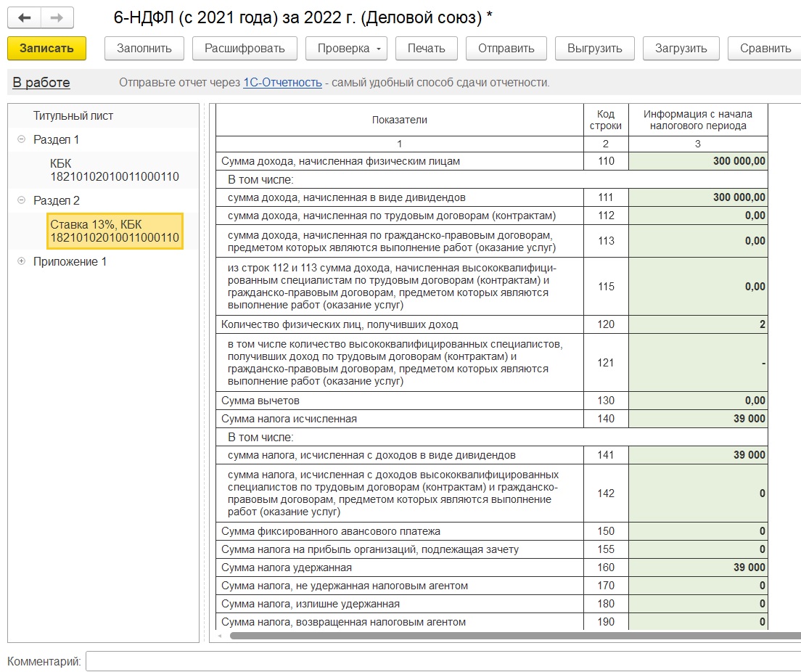Collapse the Раздел 2 tree node

(22, 200)
